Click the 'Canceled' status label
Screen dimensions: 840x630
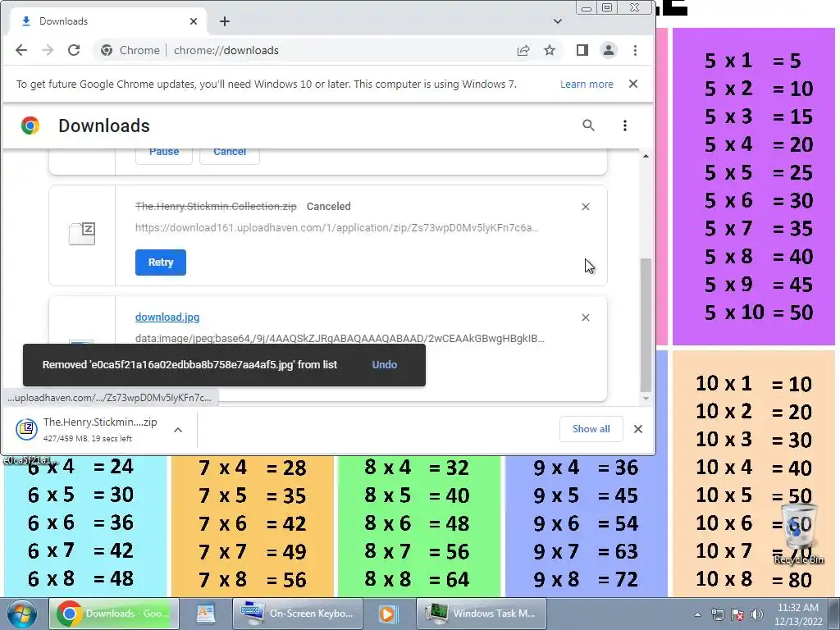point(328,207)
